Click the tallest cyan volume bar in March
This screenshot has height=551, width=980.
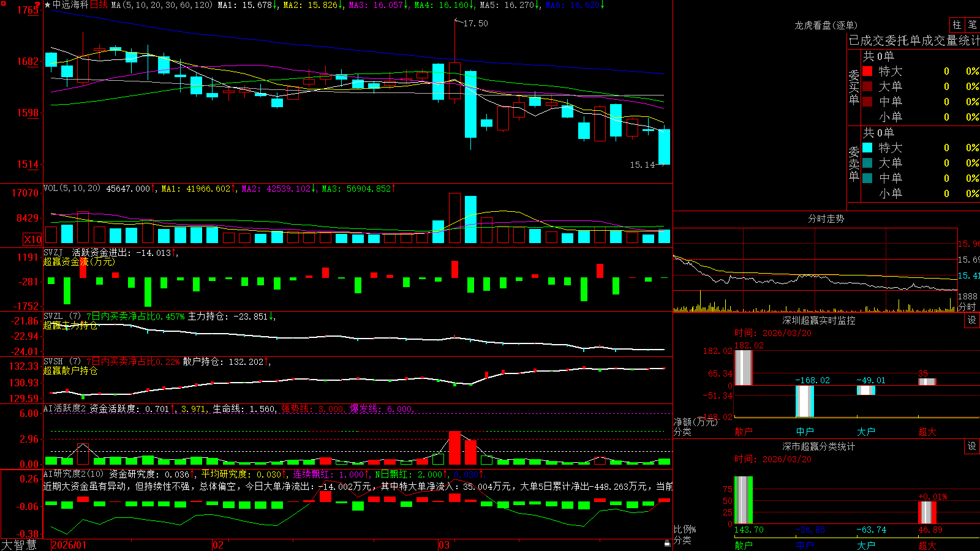[x=470, y=220]
